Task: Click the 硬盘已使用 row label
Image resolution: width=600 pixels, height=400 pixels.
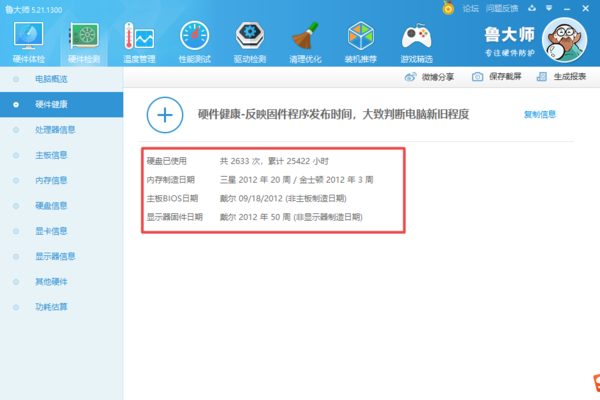Action: click(166, 161)
